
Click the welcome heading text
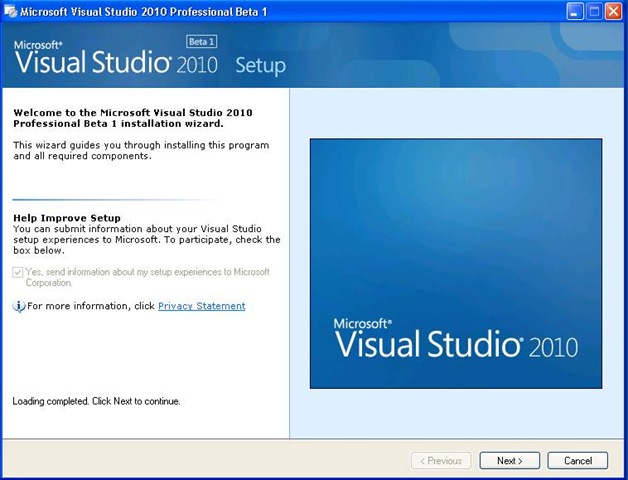pos(133,118)
